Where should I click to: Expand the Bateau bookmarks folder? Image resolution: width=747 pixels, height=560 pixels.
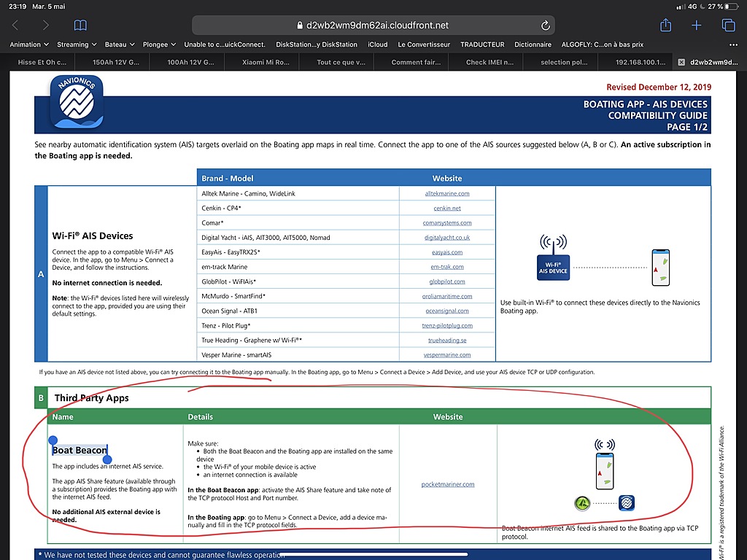[x=120, y=44]
